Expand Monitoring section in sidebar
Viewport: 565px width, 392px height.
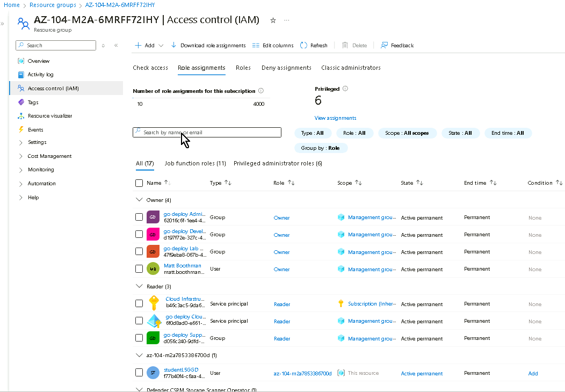[20, 170]
